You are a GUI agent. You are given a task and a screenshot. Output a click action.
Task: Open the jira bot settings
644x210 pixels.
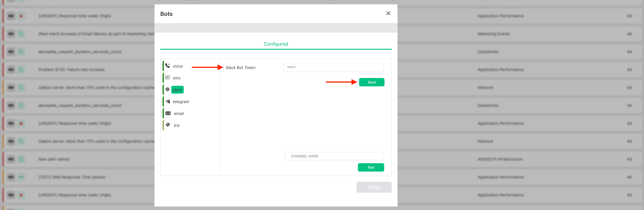176,125
